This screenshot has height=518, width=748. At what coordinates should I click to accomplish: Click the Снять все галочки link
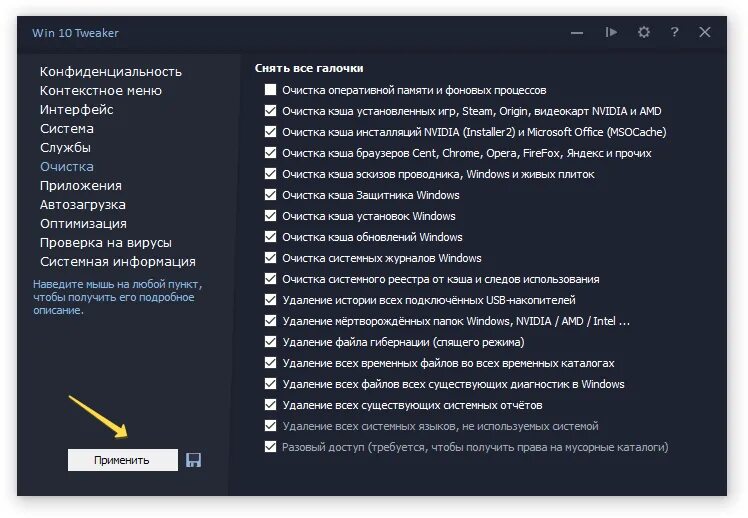[309, 68]
